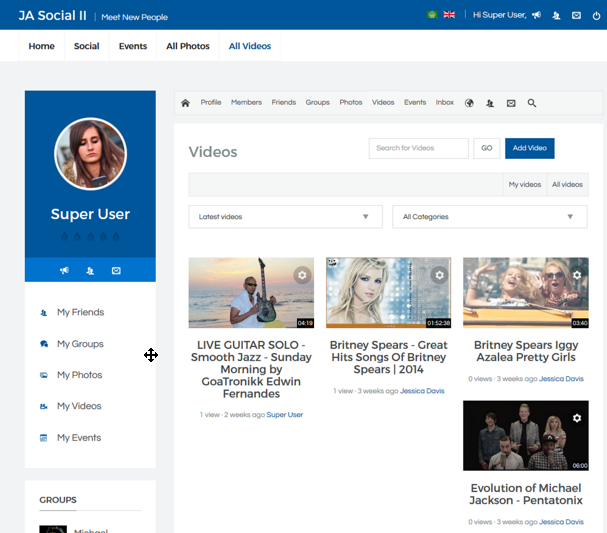Open Social in main navigation
Viewport: 607px width, 533px height.
coord(87,46)
